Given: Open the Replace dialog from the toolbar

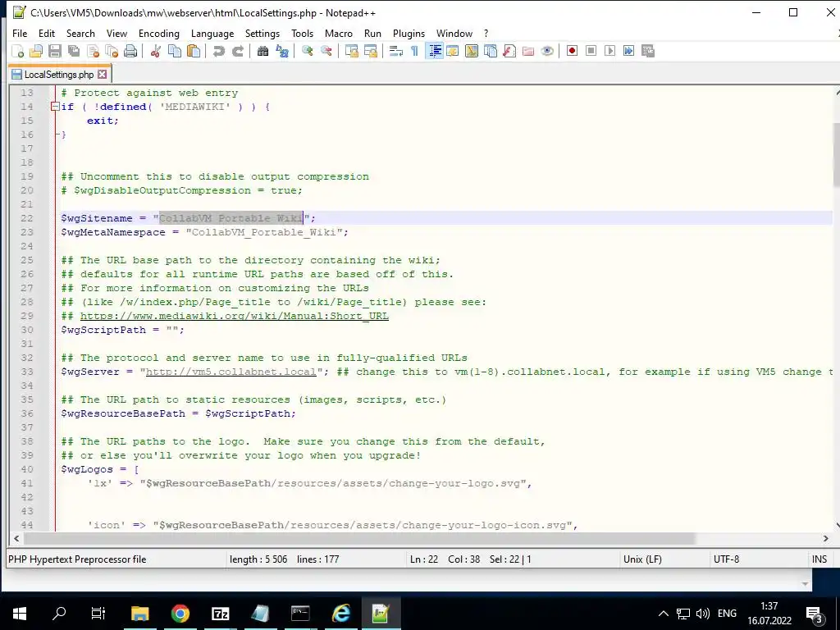Looking at the screenshot, I should pyautogui.click(x=282, y=51).
